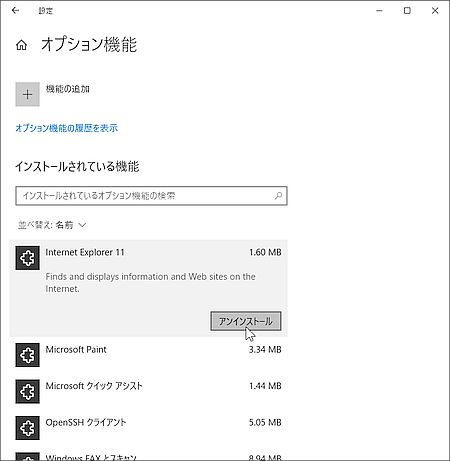Click the plus icon to add a feature
Viewport: 450px width, 461px height.
tap(27, 94)
